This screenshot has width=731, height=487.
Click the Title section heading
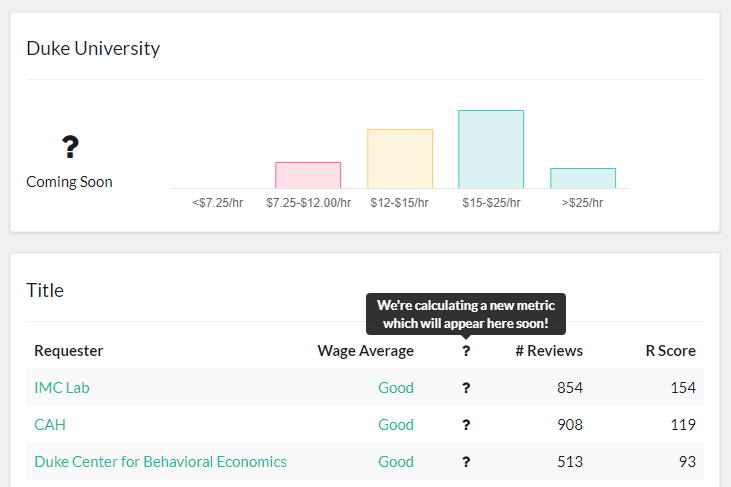tap(45, 290)
